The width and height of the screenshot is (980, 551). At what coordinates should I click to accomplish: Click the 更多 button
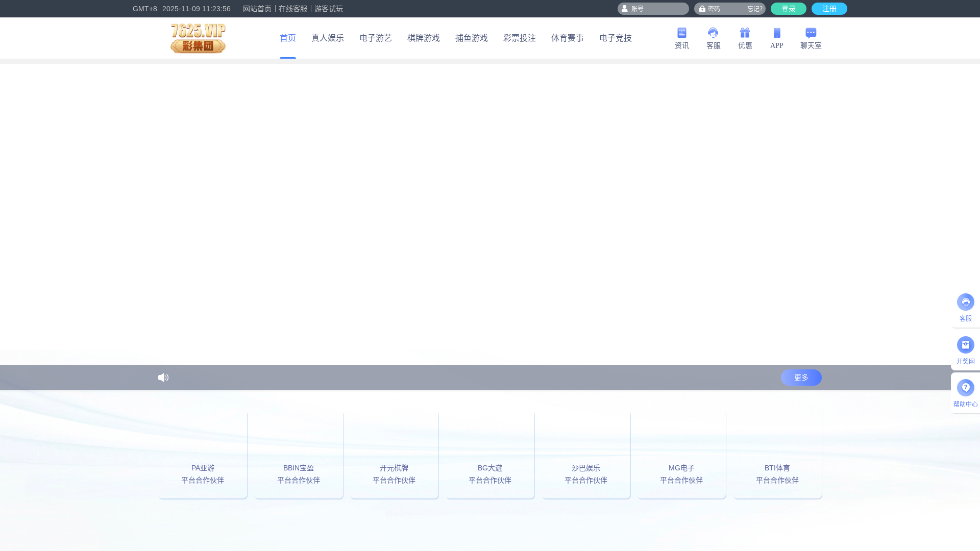coord(801,378)
